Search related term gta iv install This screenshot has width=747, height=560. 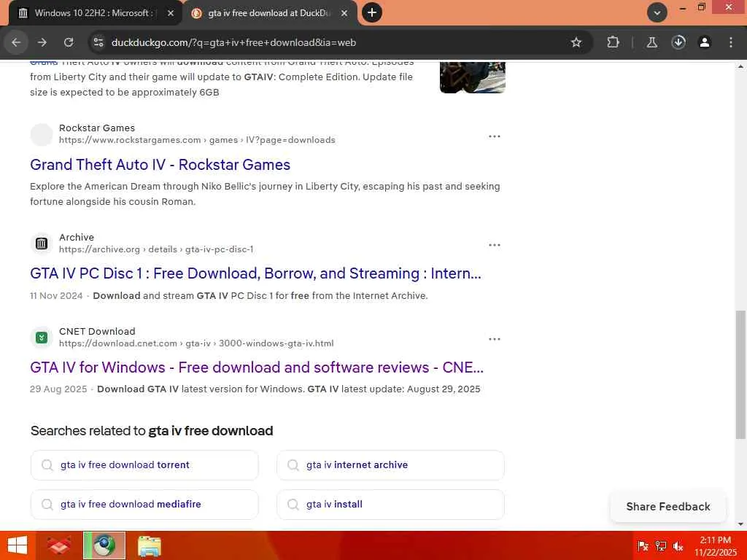[x=390, y=505]
